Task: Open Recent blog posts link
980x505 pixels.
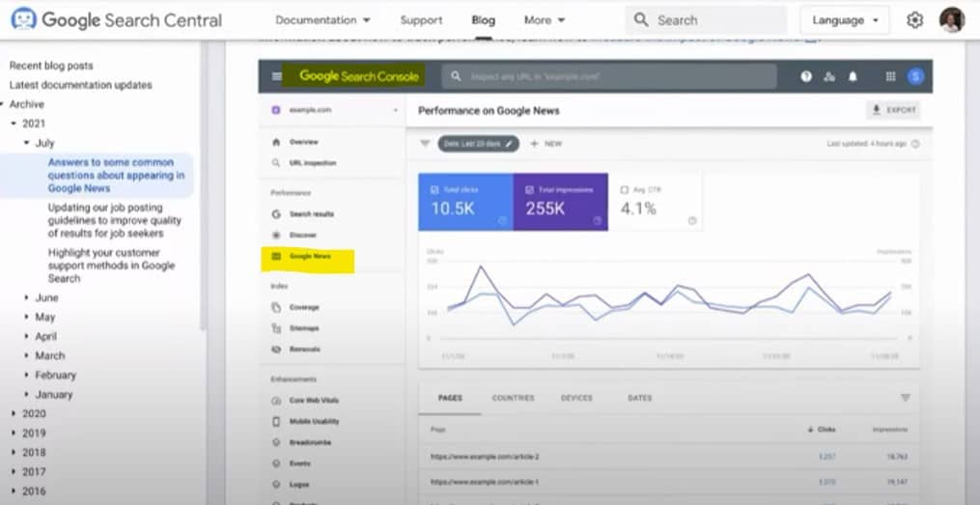Action: (51, 66)
